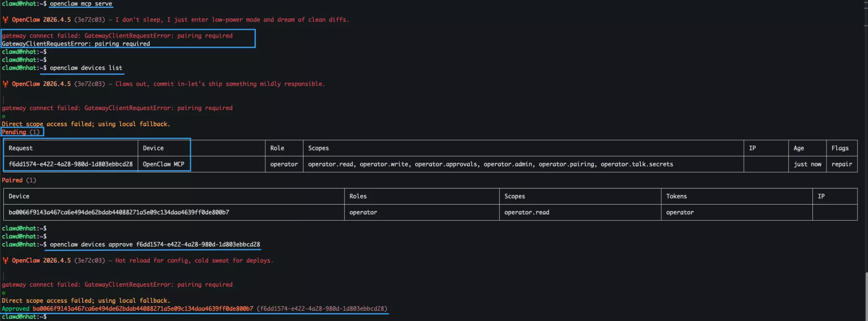Click the lobster icon before the 'Claws out' tagline

click(5, 84)
